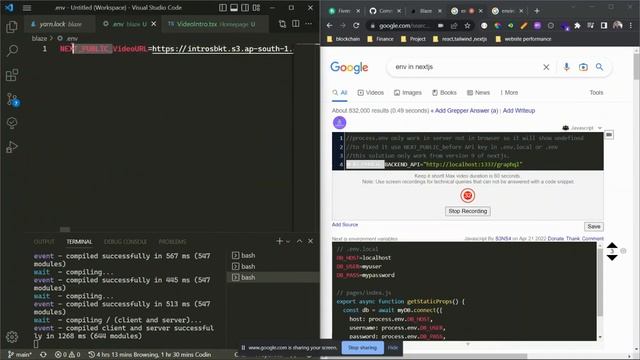Open the editor More Actions ellipsis
Viewport: 640px width, 360px height.
[309, 24]
